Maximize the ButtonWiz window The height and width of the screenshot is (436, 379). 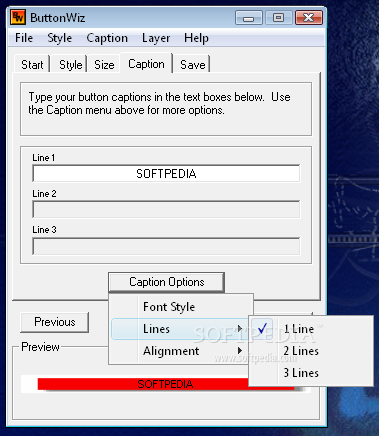click(279, 18)
